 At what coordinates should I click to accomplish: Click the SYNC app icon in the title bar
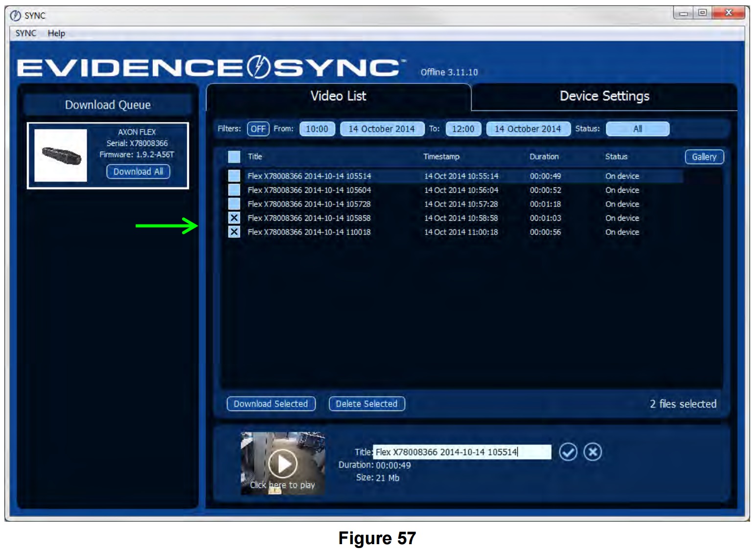pyautogui.click(x=14, y=15)
